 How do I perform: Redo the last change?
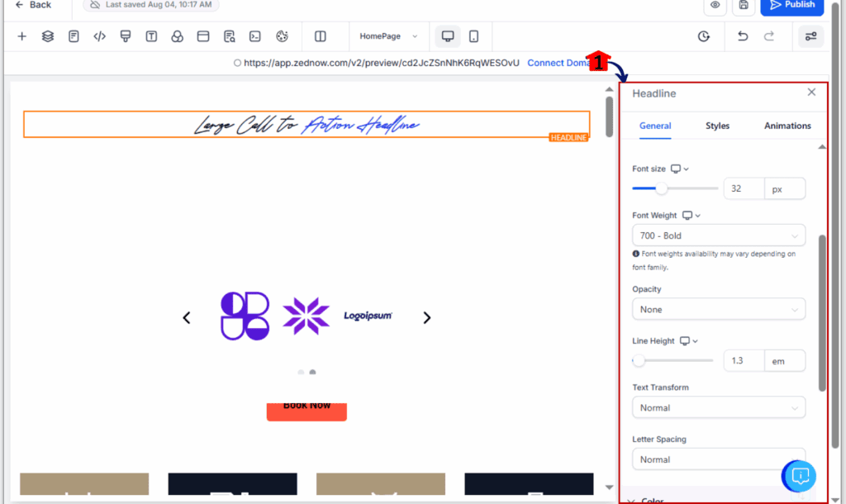769,36
